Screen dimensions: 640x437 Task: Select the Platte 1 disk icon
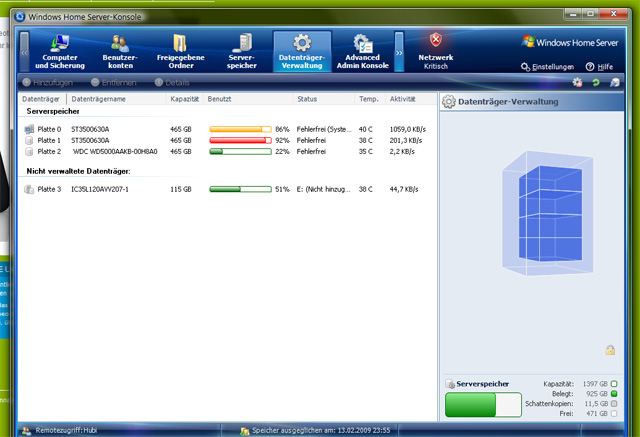click(x=29, y=140)
